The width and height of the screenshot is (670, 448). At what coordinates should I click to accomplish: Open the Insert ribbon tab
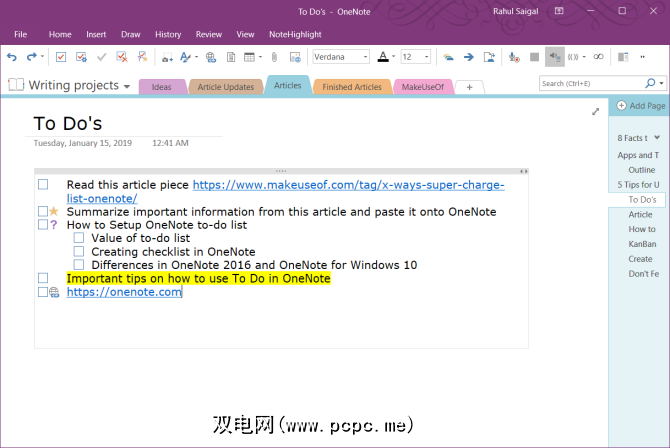pos(96,34)
